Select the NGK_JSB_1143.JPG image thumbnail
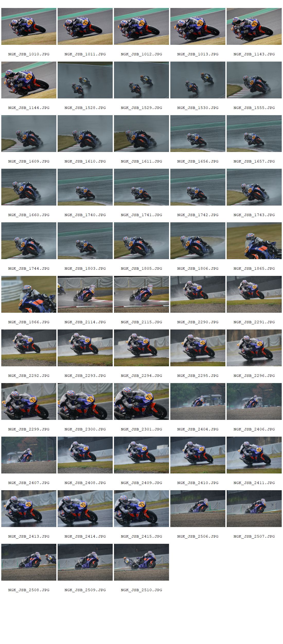 coord(254,26)
